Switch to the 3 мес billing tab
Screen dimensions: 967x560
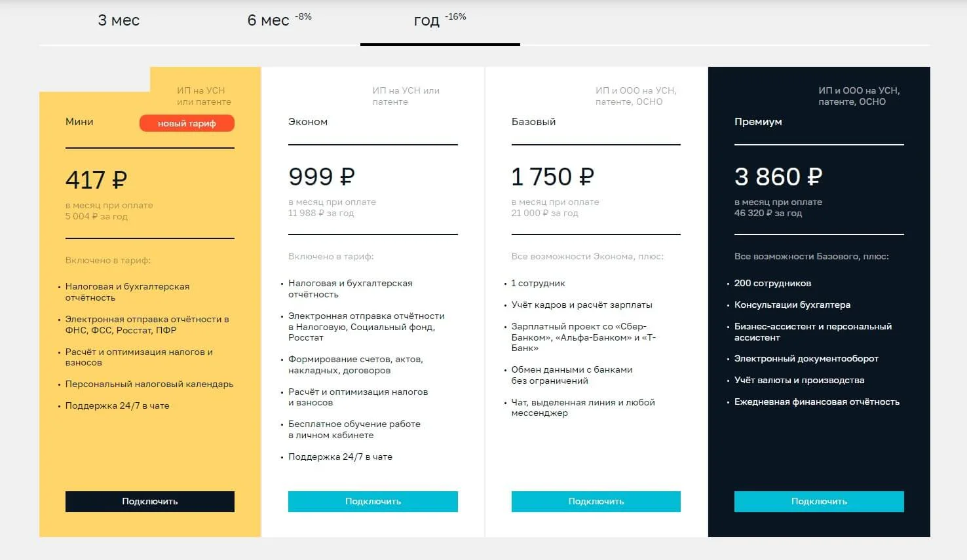click(x=119, y=21)
